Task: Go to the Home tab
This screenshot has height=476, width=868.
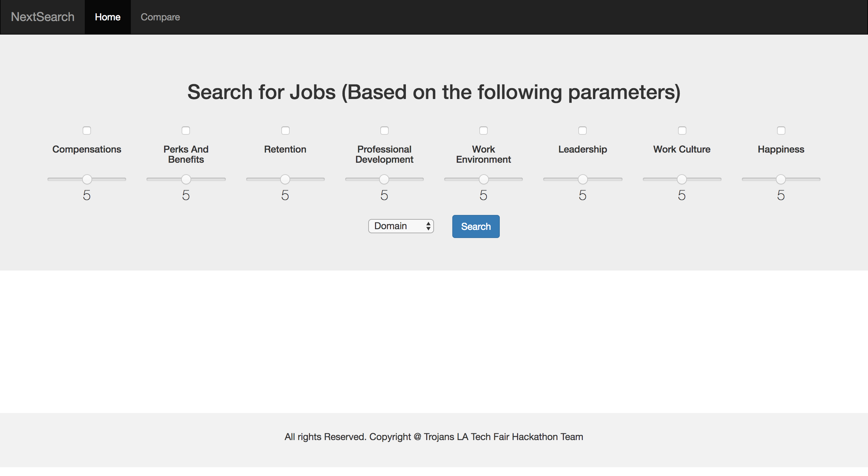Action: pyautogui.click(x=107, y=17)
